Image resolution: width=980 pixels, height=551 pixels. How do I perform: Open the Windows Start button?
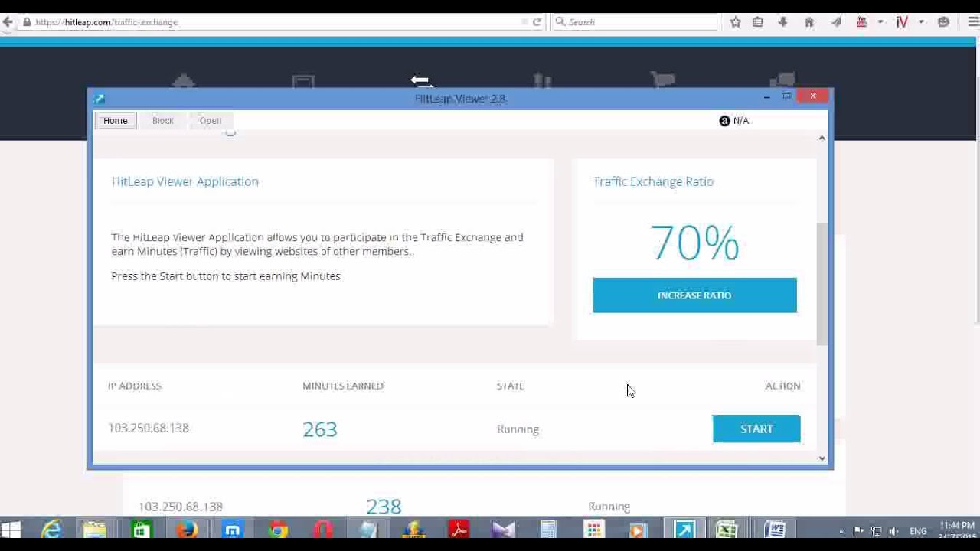point(11,530)
